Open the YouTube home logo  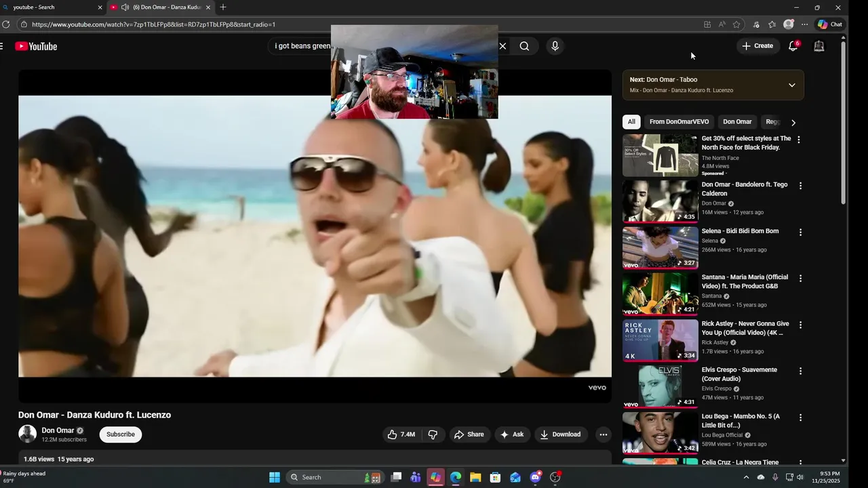[36, 46]
